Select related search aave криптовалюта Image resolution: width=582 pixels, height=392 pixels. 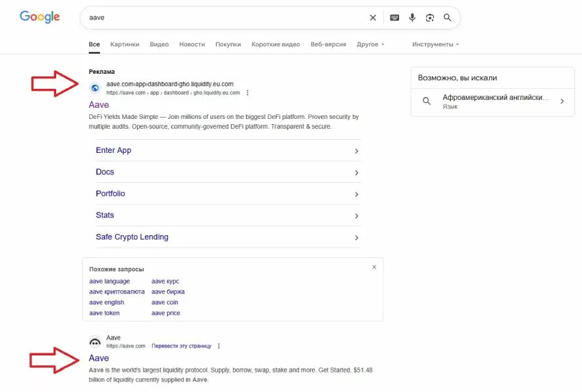pyautogui.click(x=117, y=292)
